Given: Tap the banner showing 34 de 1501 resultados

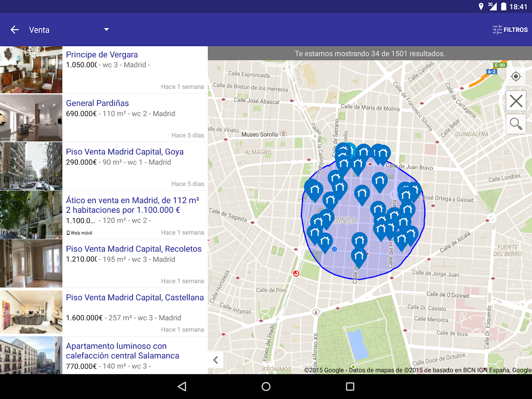Looking at the screenshot, I should coord(370,54).
